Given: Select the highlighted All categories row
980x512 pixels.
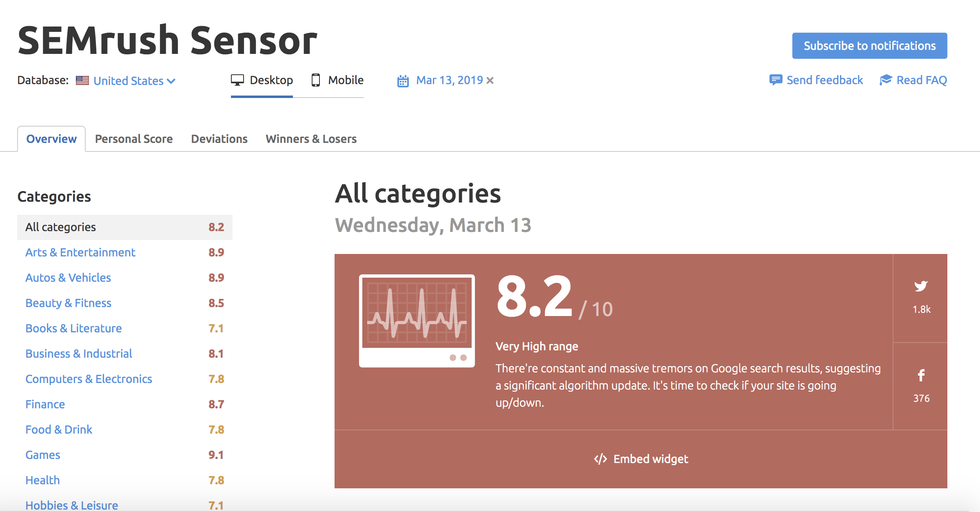Looking at the screenshot, I should pyautogui.click(x=125, y=227).
